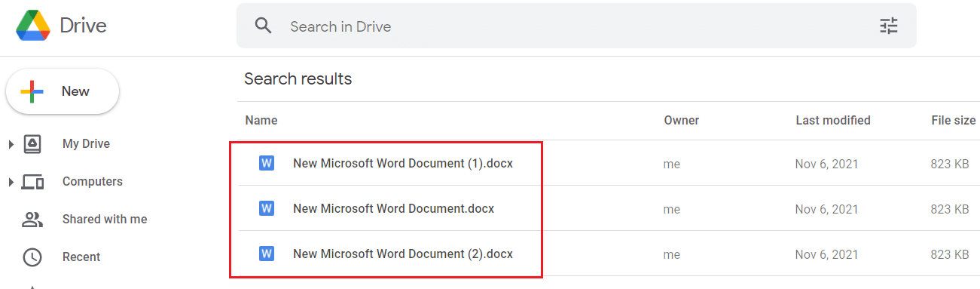Open Recent files section
This screenshot has height=289, width=980.
[81, 257]
